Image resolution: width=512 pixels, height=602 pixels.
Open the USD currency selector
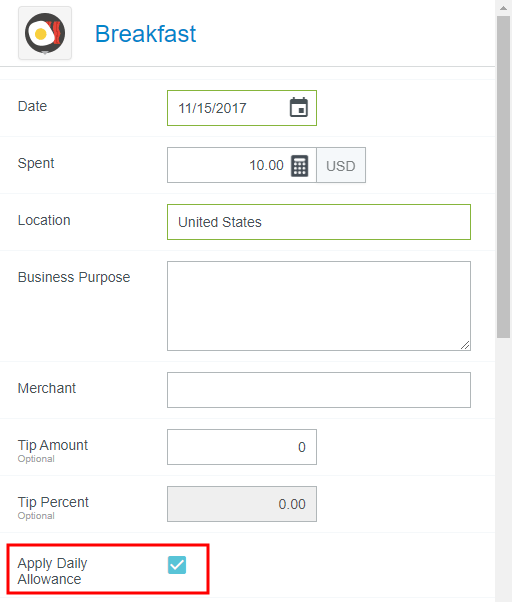pyautogui.click(x=341, y=165)
